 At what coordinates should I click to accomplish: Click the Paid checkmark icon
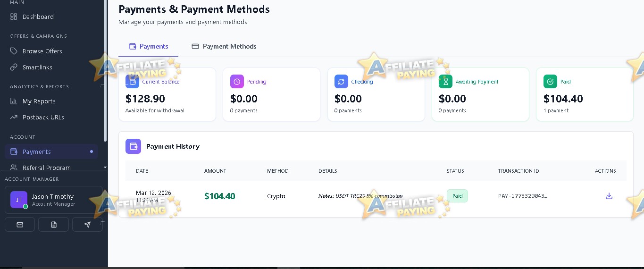point(550,82)
